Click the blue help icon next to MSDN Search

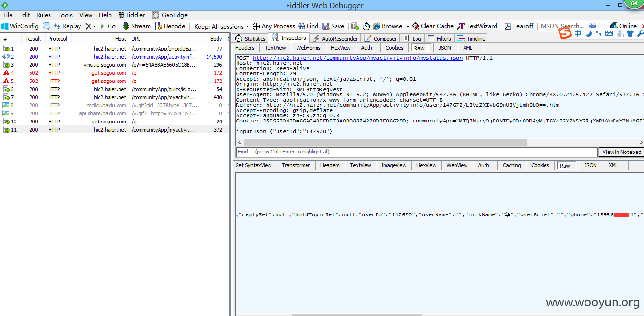click(593, 26)
